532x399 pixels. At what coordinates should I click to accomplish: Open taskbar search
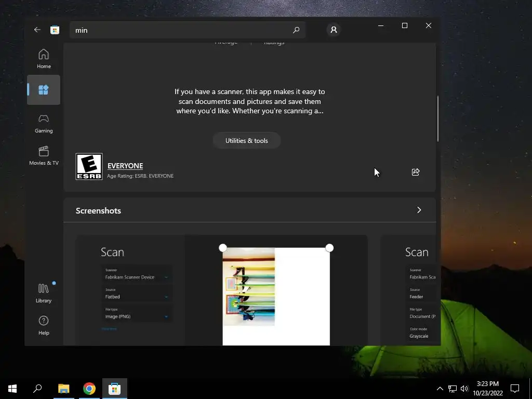point(37,389)
